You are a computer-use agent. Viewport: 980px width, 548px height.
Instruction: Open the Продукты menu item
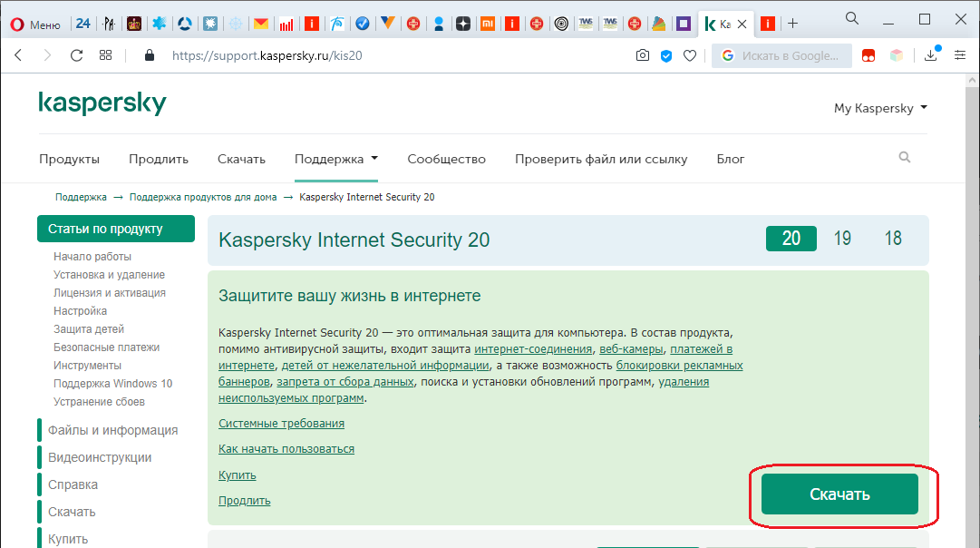point(70,159)
